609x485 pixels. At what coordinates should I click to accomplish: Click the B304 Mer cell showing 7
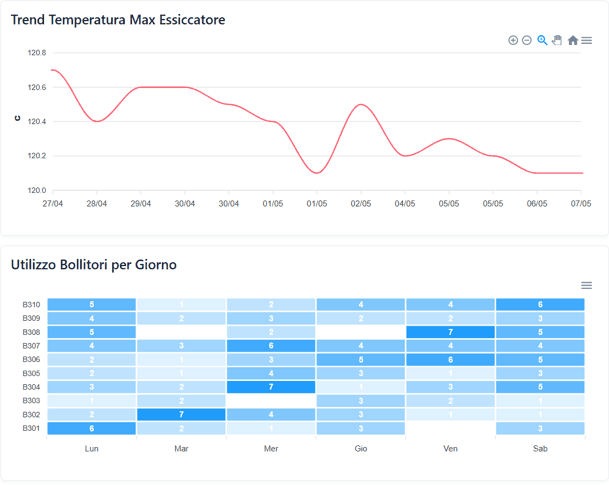271,387
